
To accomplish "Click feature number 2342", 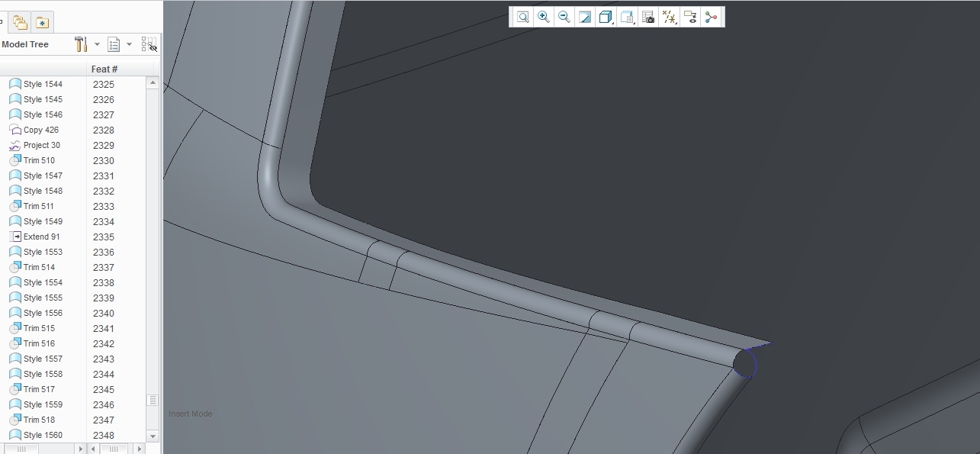I will click(x=104, y=343).
